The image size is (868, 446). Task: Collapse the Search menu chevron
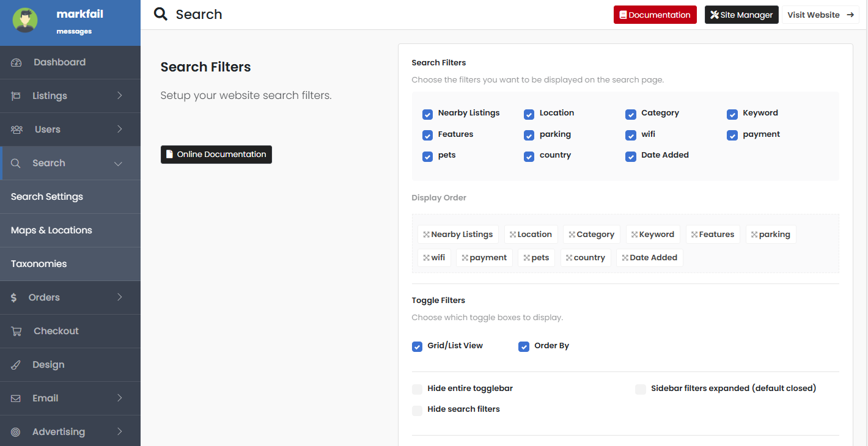pos(118,164)
